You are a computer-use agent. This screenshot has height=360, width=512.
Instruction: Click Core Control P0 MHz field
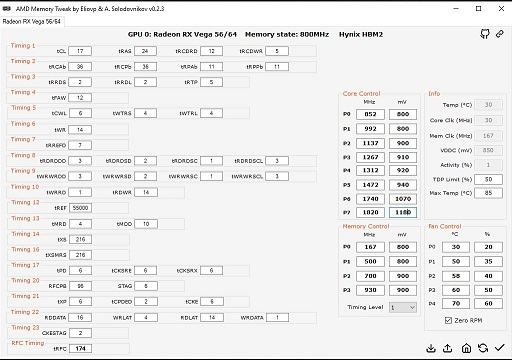pyautogui.click(x=370, y=114)
